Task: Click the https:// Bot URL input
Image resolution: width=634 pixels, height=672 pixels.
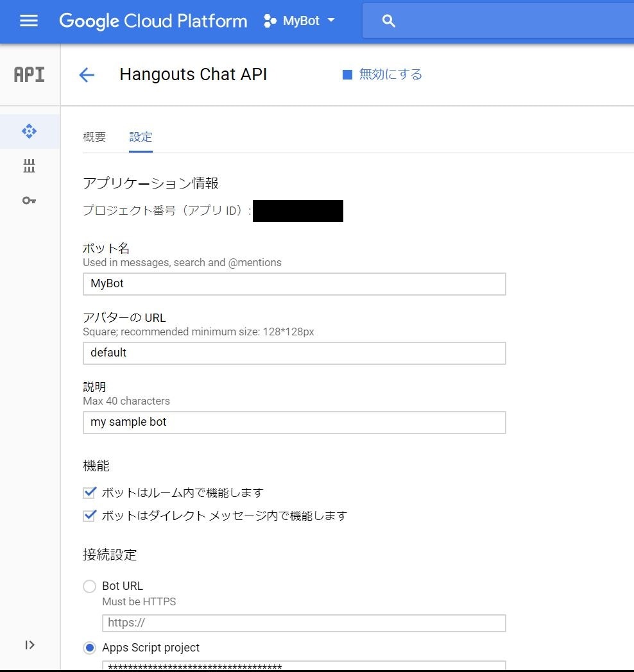Action: click(x=304, y=623)
